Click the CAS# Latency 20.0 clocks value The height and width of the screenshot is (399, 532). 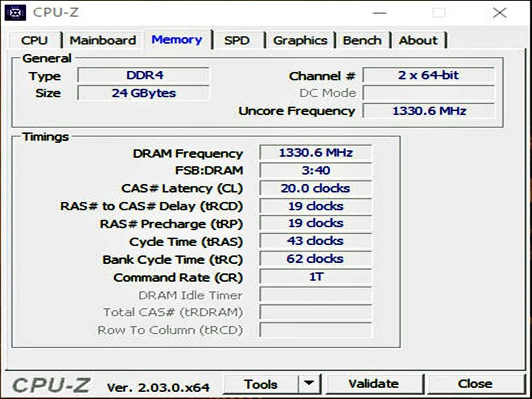coord(316,188)
